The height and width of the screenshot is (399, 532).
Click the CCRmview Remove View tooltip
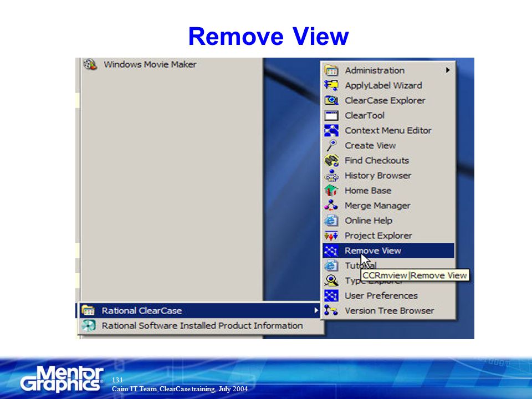(415, 275)
